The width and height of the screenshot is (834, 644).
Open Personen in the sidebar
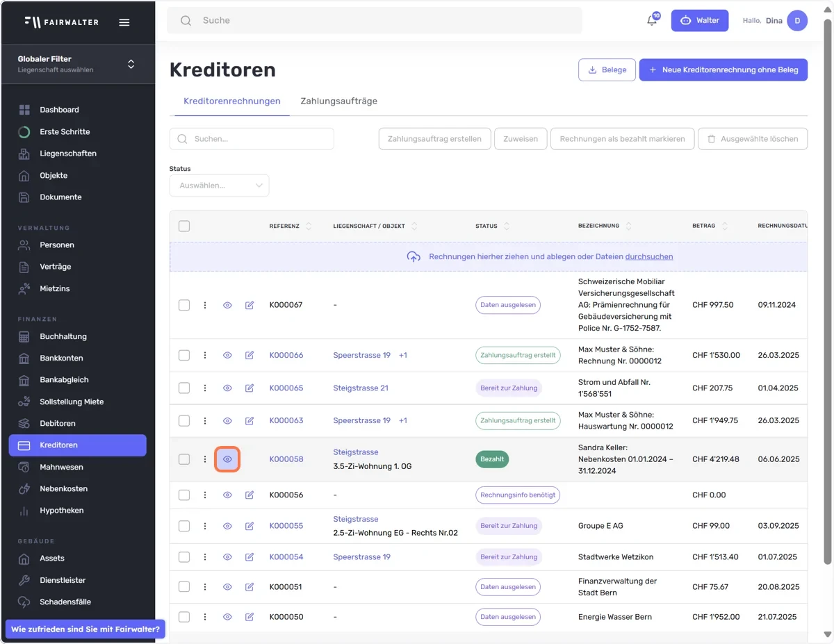[57, 245]
